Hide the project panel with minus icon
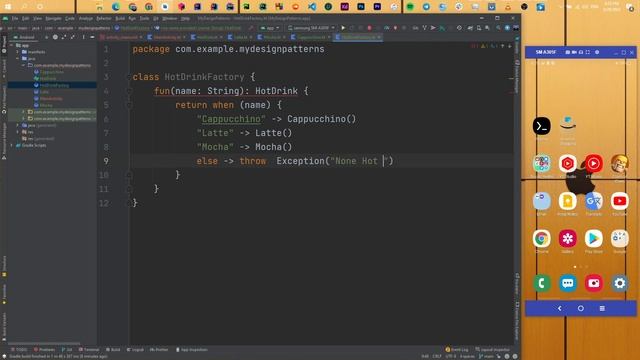The image size is (640, 360). point(92,37)
